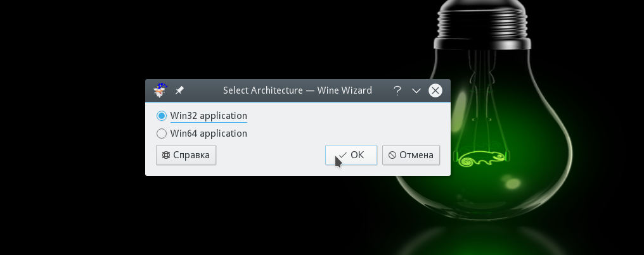
Task: Select the Win64 application radio button
Action: tap(162, 134)
